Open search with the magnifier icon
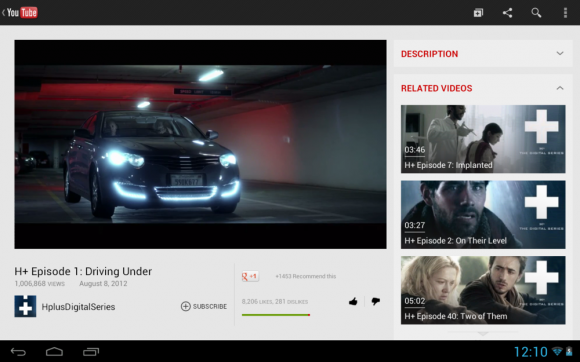This screenshot has width=580, height=362. point(536,13)
